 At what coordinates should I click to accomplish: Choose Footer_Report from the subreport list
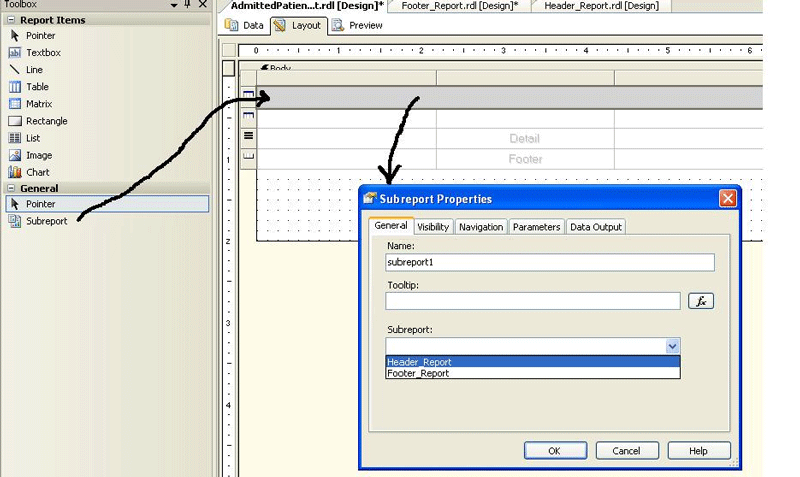[x=533, y=373]
